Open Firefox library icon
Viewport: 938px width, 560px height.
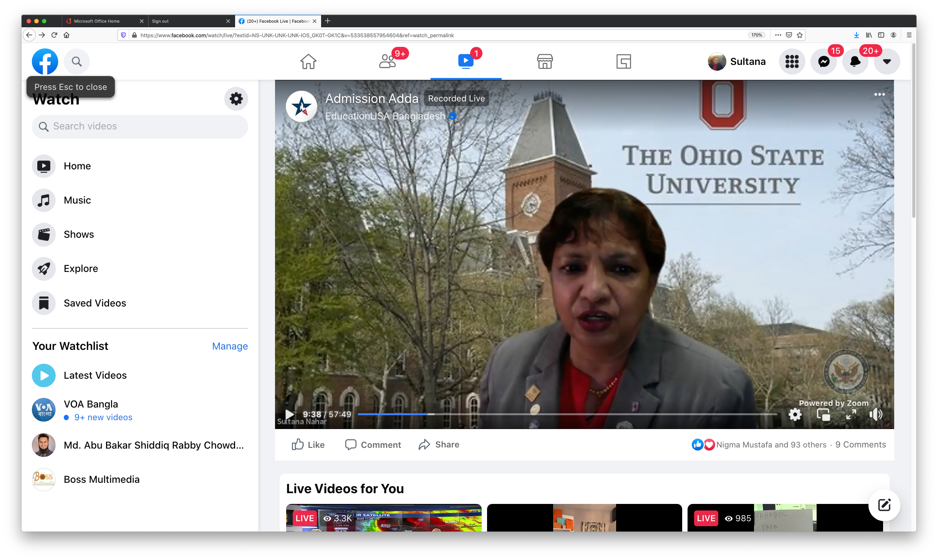point(868,35)
